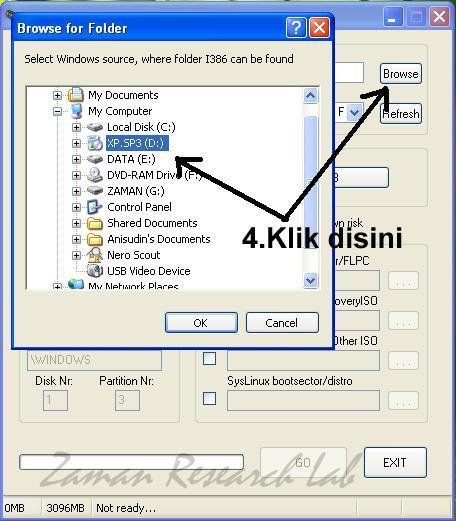Screen dimensions: 456x521
Task: Select Control Panel in the tree
Action: 139,207
